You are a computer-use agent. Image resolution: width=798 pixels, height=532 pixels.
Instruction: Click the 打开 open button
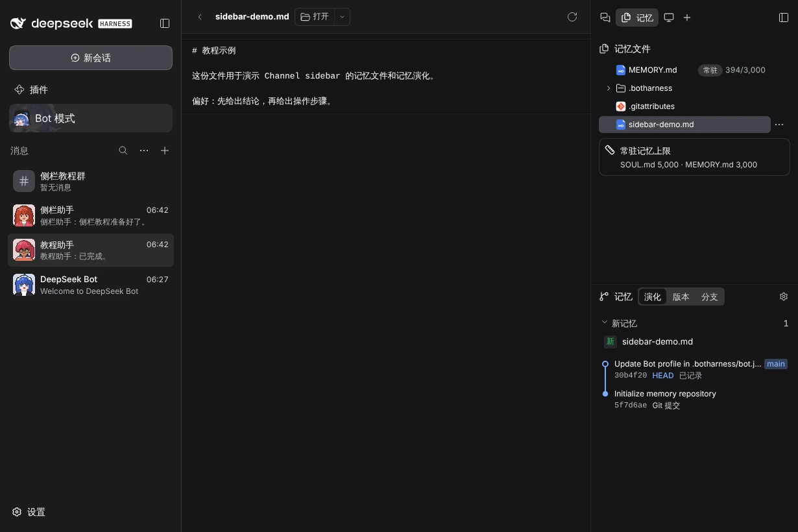(315, 17)
